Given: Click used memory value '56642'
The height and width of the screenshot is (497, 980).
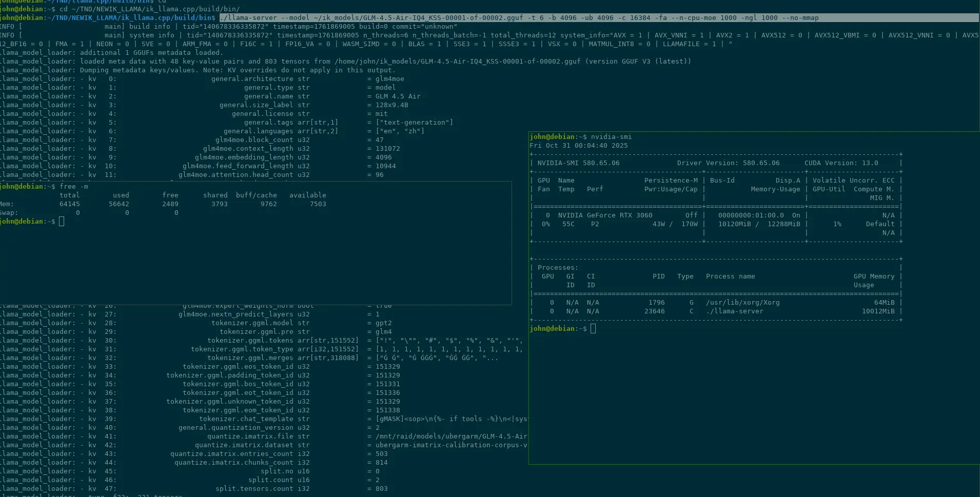Looking at the screenshot, I should click(x=119, y=204).
